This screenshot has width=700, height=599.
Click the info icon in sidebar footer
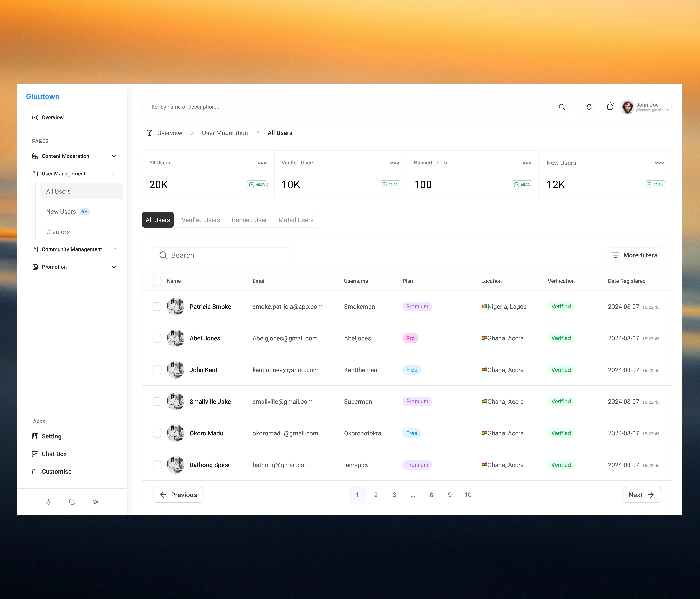[72, 502]
